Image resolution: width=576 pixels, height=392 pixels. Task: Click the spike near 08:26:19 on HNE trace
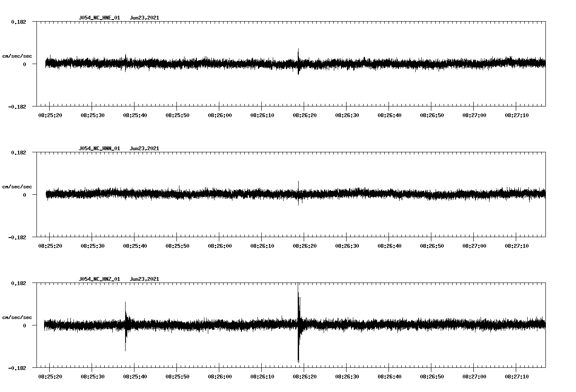[298, 62]
